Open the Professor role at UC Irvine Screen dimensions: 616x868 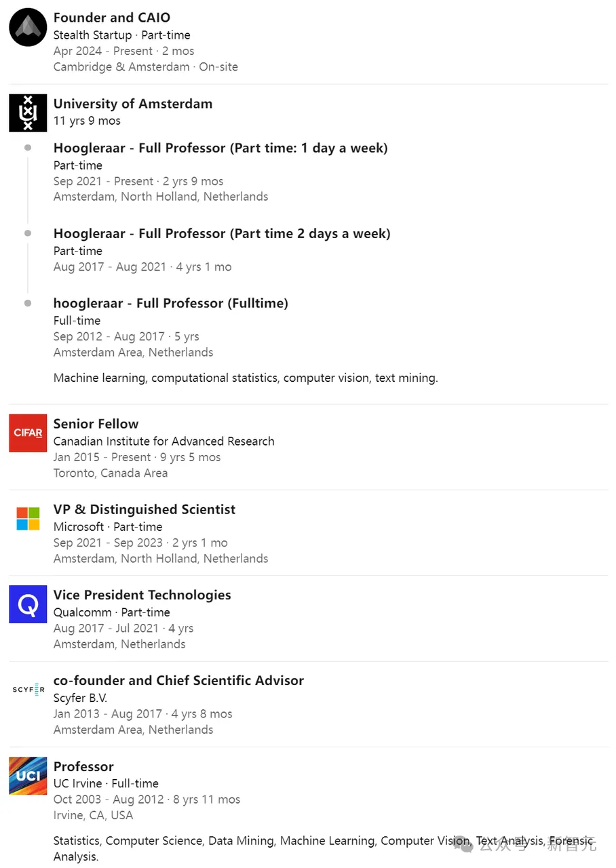tap(83, 766)
